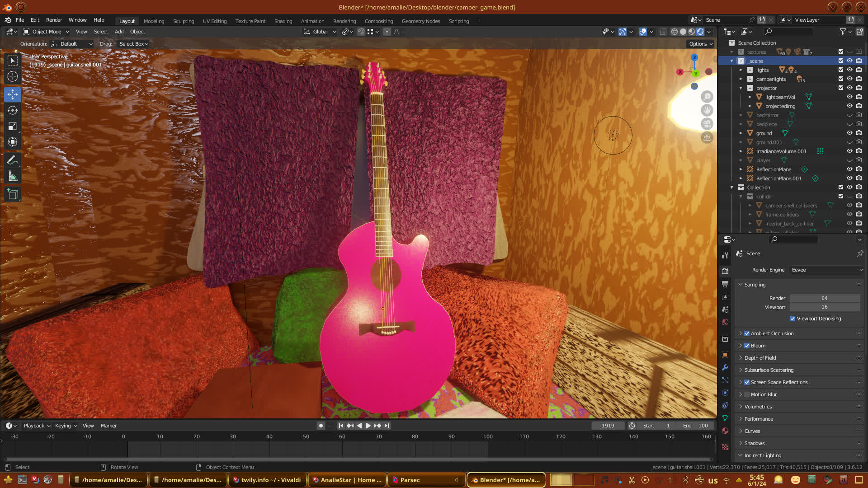Viewport: 868px width, 488px height.
Task: Toggle camera view gizmo button
Action: tap(707, 124)
